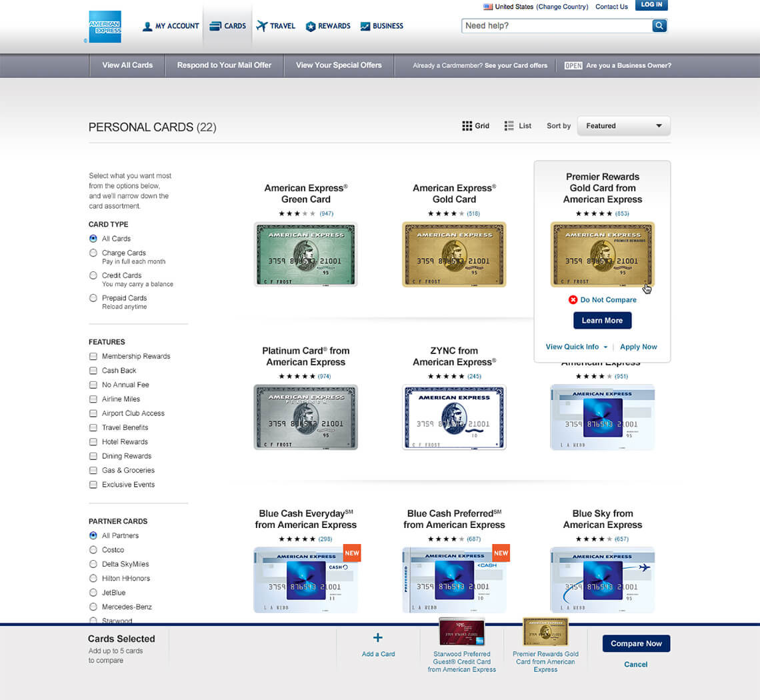Select the Charge Cards radio button

click(x=93, y=253)
